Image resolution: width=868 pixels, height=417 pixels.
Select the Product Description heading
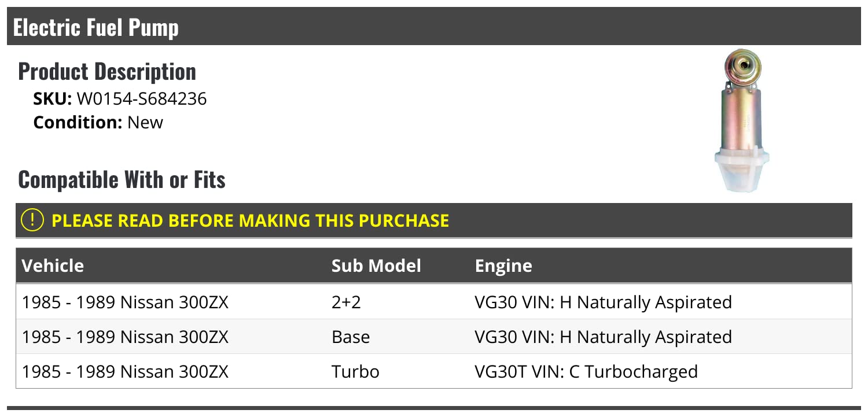[107, 72]
